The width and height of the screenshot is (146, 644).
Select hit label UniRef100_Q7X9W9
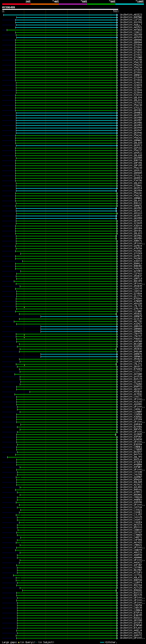(131, 58)
